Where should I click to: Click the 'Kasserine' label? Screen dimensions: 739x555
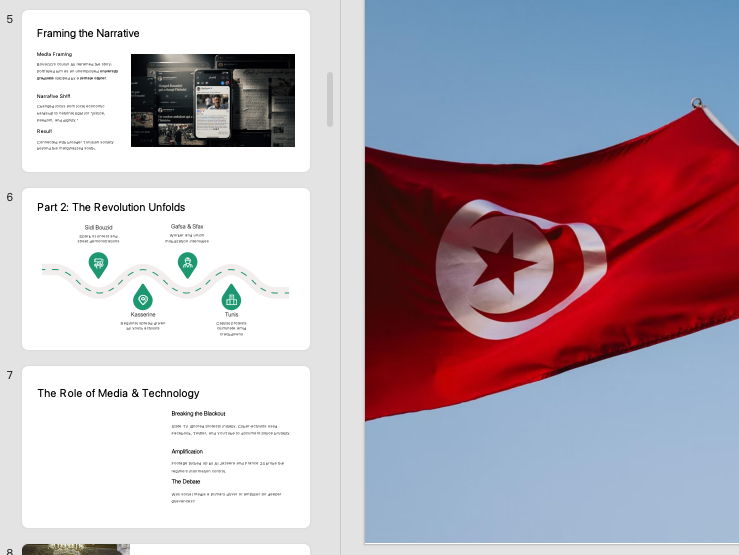click(143, 314)
